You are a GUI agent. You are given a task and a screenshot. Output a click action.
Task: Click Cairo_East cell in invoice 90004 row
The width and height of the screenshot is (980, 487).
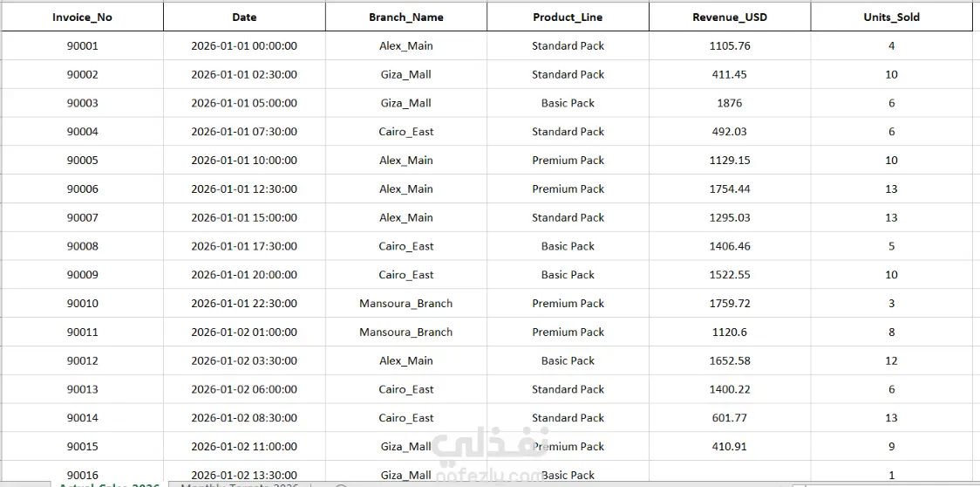406,132
